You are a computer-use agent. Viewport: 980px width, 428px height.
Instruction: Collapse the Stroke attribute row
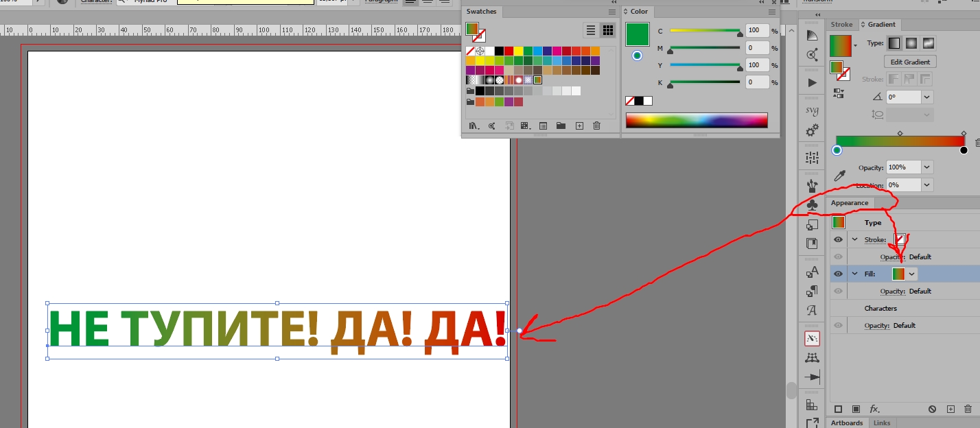pyautogui.click(x=855, y=239)
